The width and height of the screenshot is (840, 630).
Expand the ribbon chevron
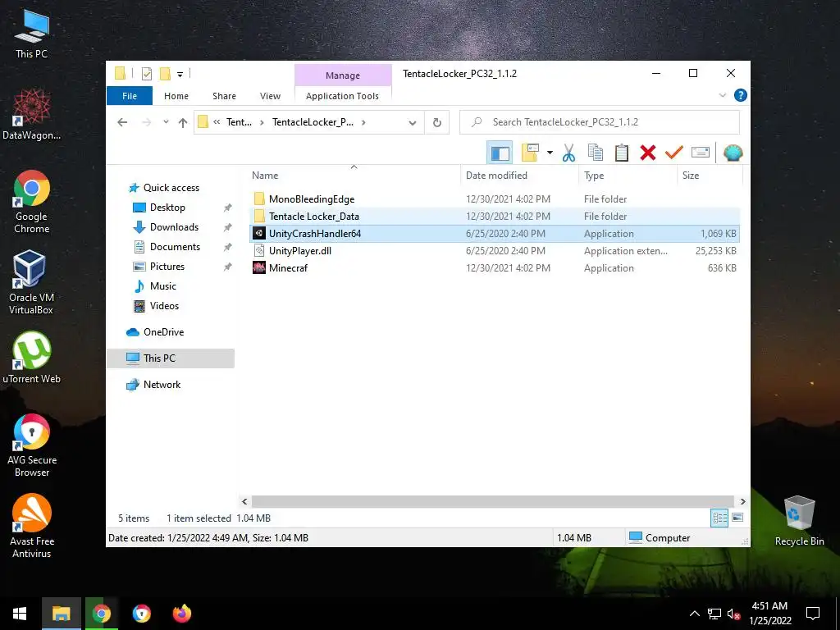click(x=722, y=95)
